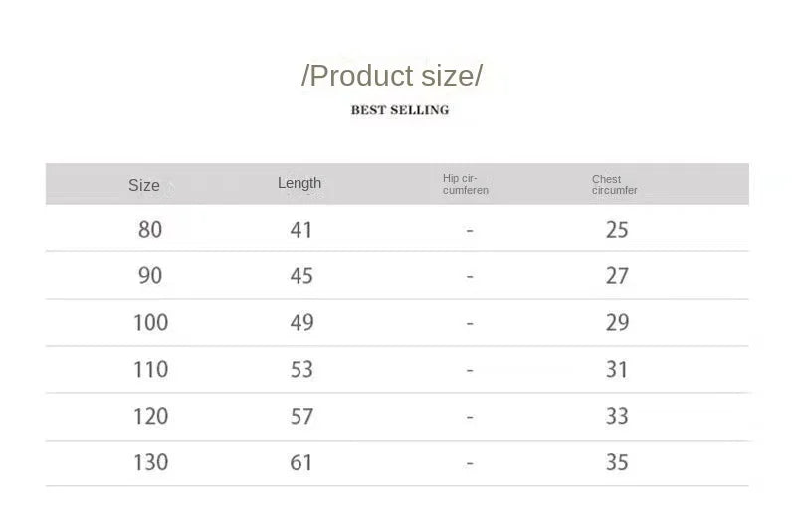
Task: Click the hip dash in the size 80 row
Action: pyautogui.click(x=470, y=230)
